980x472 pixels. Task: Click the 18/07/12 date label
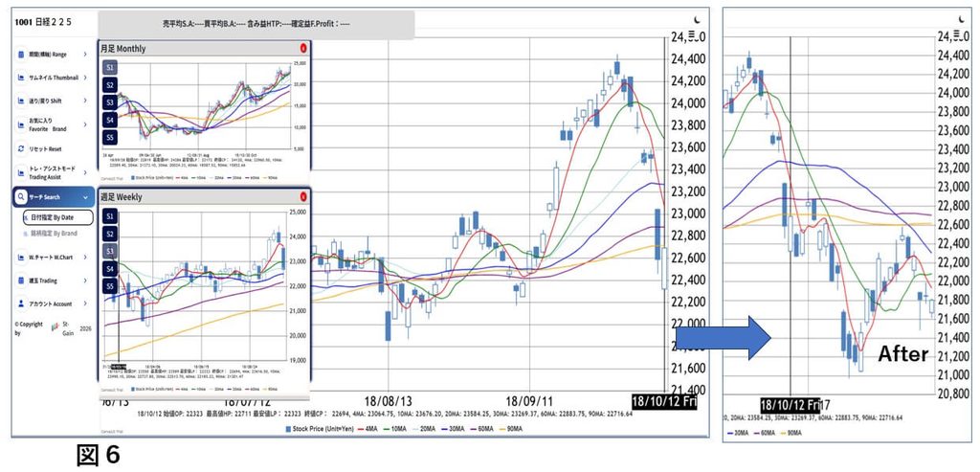tap(247, 404)
